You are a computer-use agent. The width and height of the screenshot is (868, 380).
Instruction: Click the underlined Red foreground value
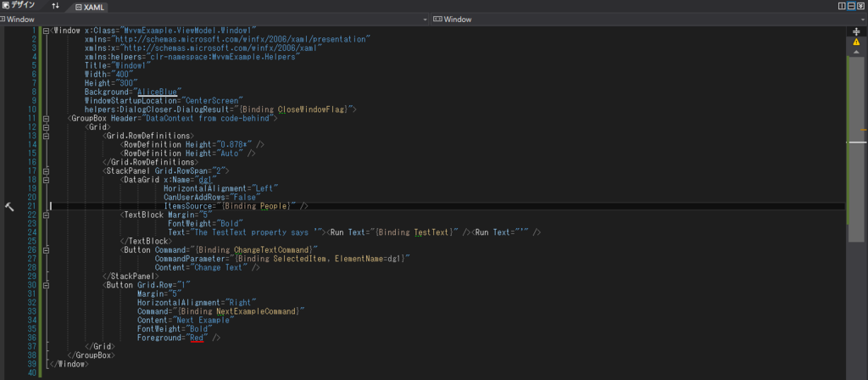click(x=197, y=338)
